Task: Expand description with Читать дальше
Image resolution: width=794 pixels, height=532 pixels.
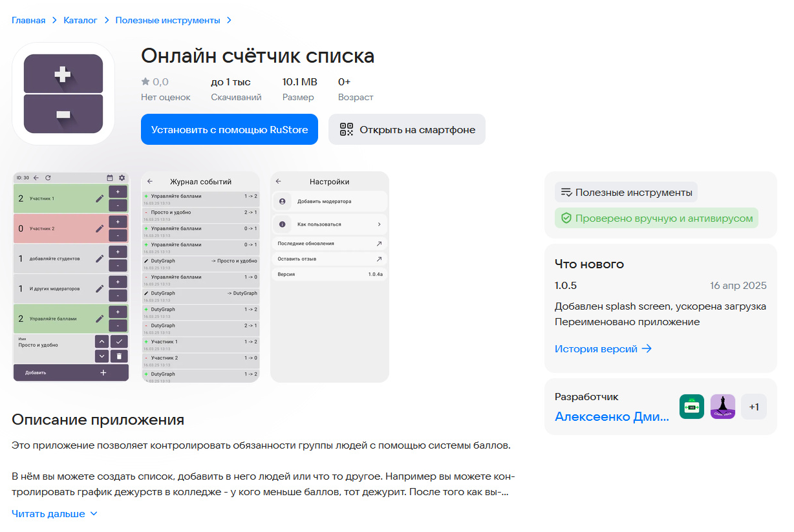Action: (48, 514)
